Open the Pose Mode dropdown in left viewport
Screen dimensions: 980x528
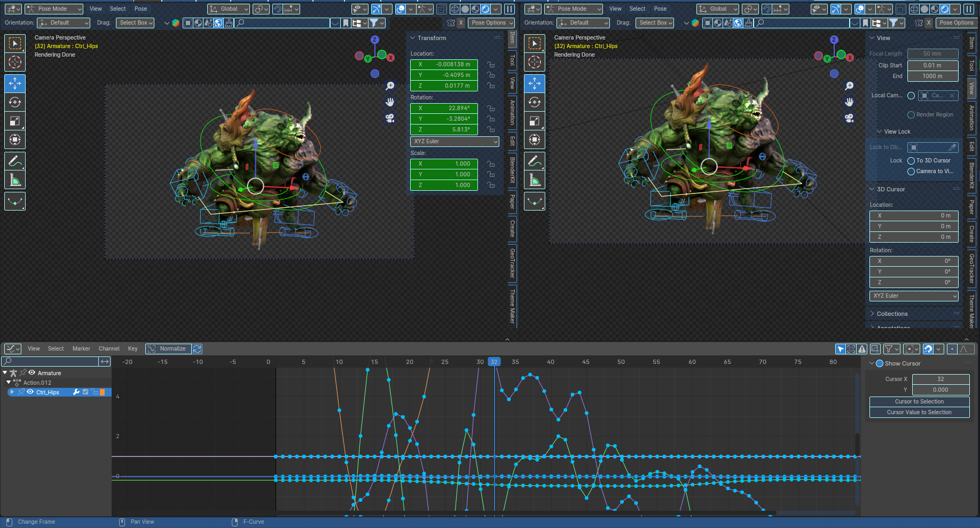point(54,9)
